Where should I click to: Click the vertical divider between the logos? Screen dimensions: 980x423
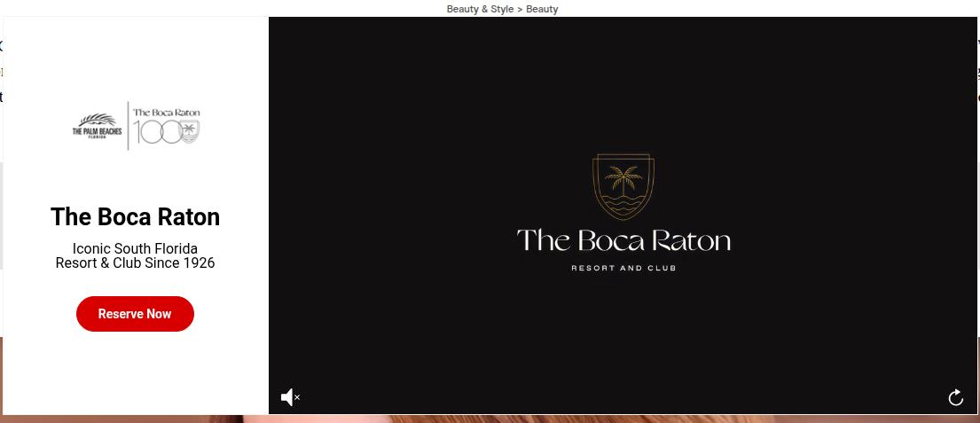click(x=129, y=126)
